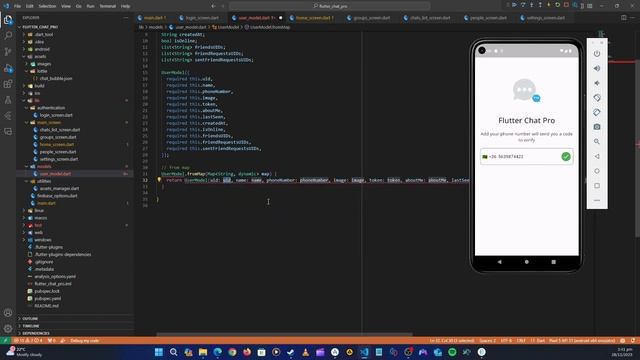Click the emulator zoom magnifier icon

click(597, 142)
